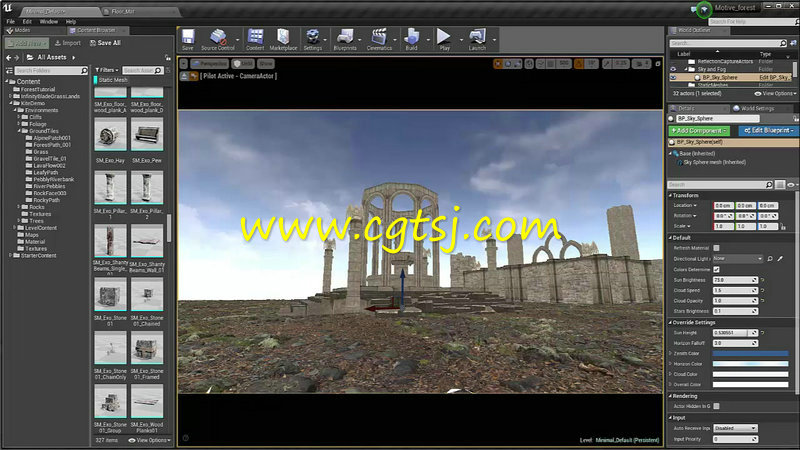The height and width of the screenshot is (450, 800).
Task: Save the level using the Save icon
Action: click(188, 39)
